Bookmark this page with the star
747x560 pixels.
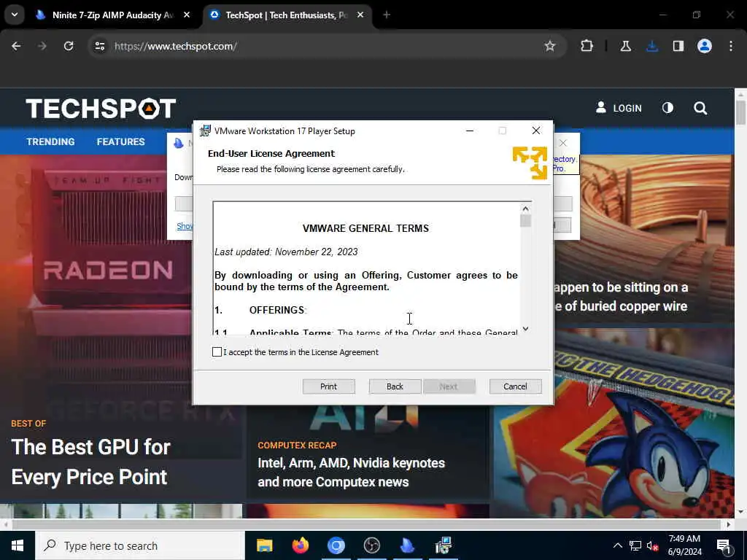pyautogui.click(x=550, y=46)
